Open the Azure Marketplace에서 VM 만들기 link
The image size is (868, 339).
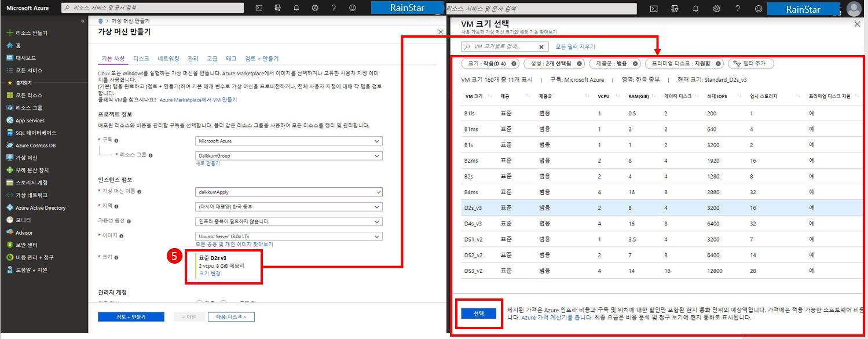pyautogui.click(x=198, y=100)
